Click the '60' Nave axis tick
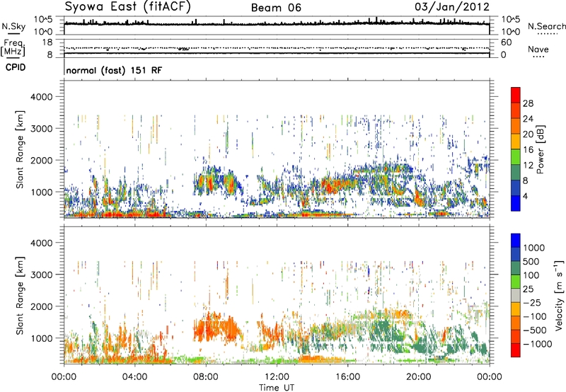566x392 pixels. 507,42
